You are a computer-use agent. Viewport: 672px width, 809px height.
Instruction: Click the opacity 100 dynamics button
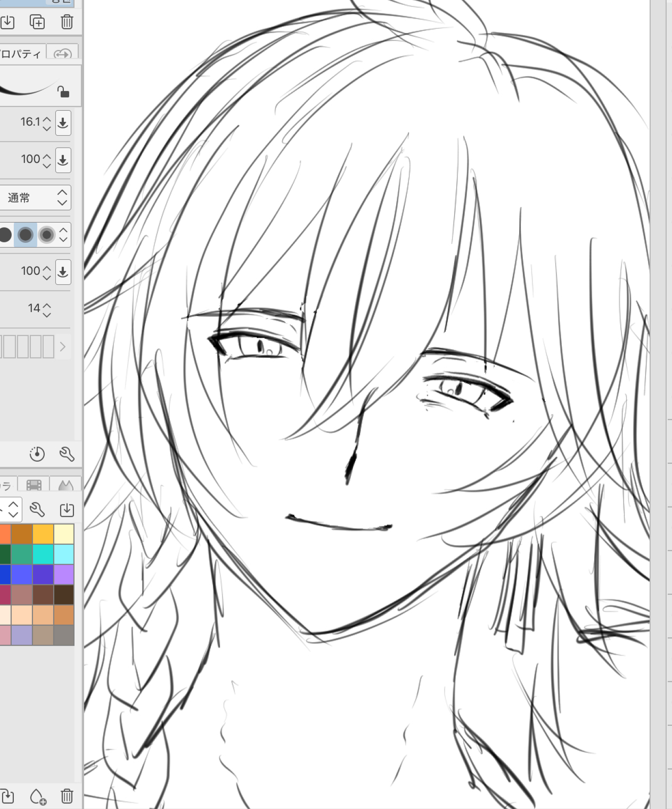(63, 160)
